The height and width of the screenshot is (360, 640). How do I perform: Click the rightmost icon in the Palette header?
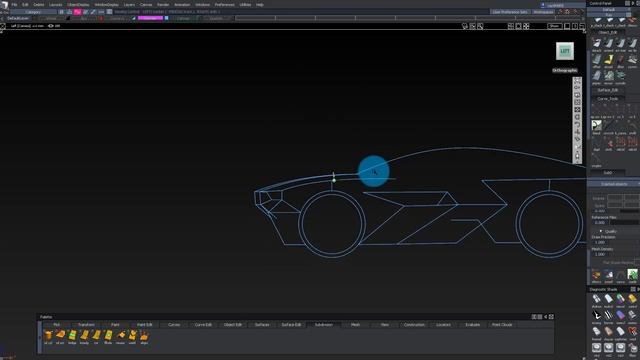point(551,317)
